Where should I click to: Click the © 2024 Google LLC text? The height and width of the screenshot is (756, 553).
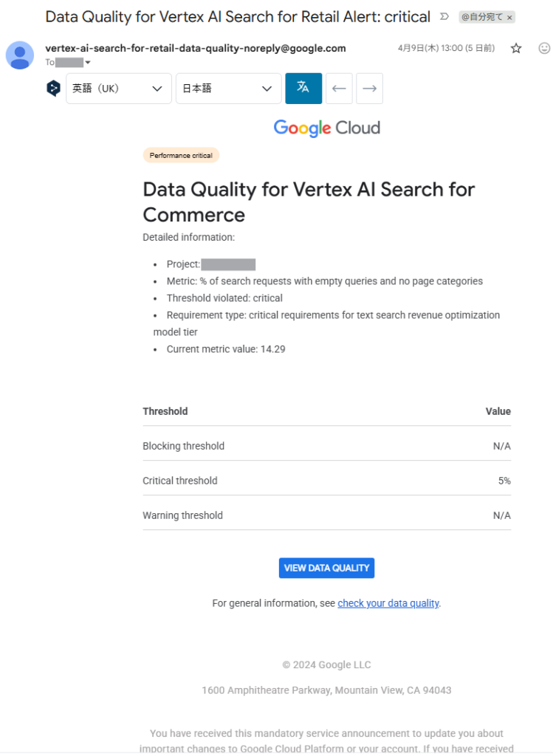coord(326,665)
